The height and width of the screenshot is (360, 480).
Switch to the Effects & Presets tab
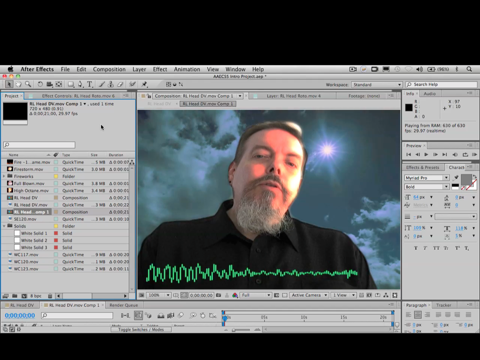(x=423, y=167)
